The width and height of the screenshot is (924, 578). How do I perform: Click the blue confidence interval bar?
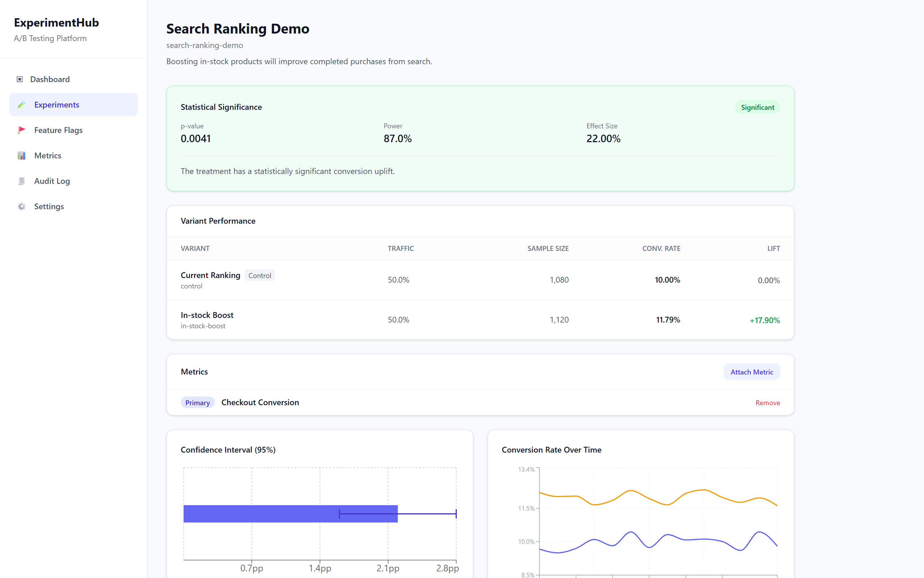tap(290, 514)
